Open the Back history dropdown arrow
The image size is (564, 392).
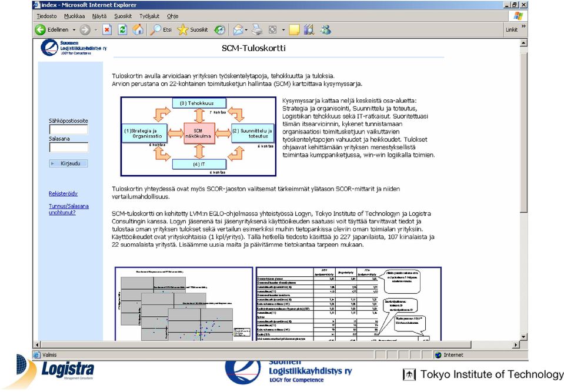click(x=74, y=30)
